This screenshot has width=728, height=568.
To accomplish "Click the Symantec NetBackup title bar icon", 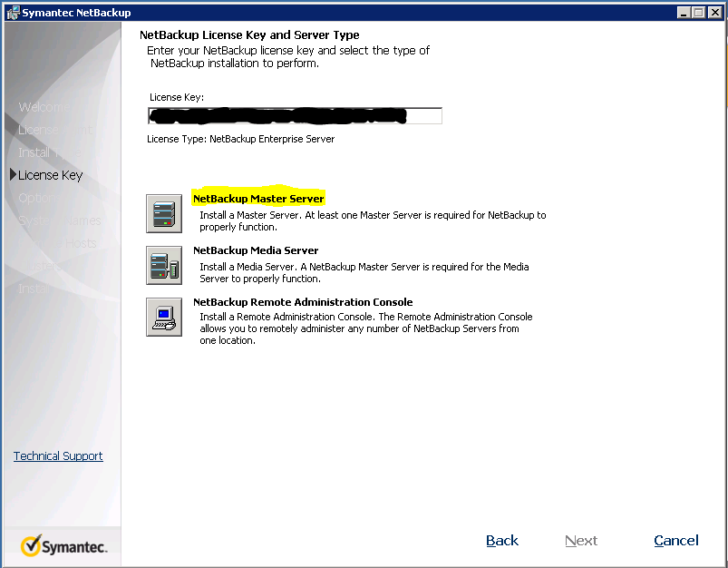I will click(14, 13).
